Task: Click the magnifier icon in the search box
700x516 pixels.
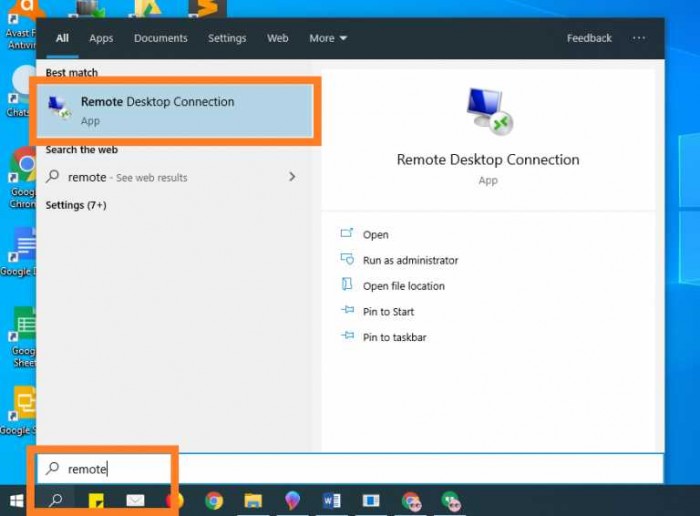Action: (52, 468)
